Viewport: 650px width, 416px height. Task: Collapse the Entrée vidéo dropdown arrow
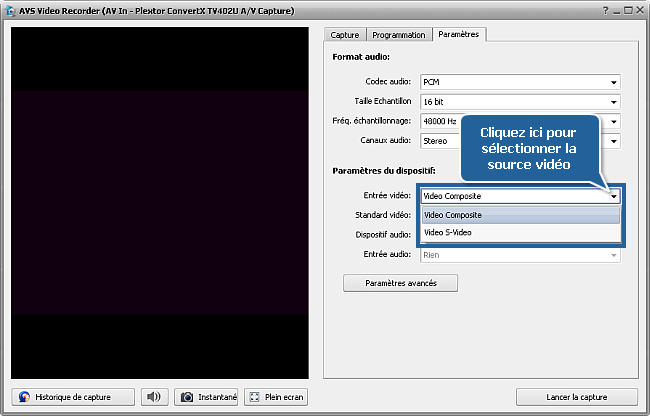pyautogui.click(x=614, y=196)
